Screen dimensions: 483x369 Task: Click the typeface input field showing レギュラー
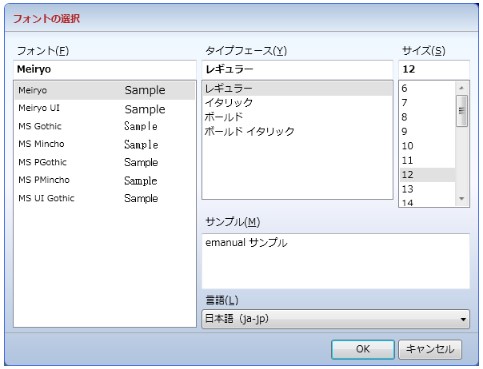click(297, 69)
